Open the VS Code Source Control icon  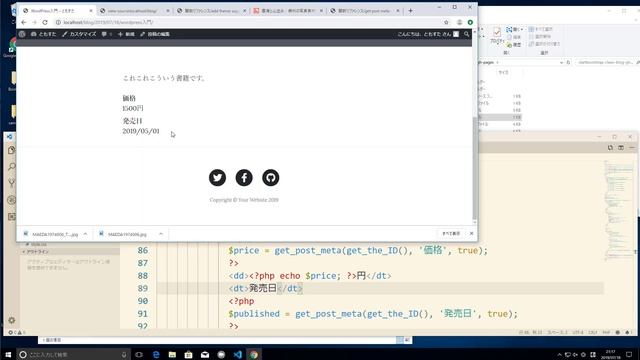[x=11, y=183]
